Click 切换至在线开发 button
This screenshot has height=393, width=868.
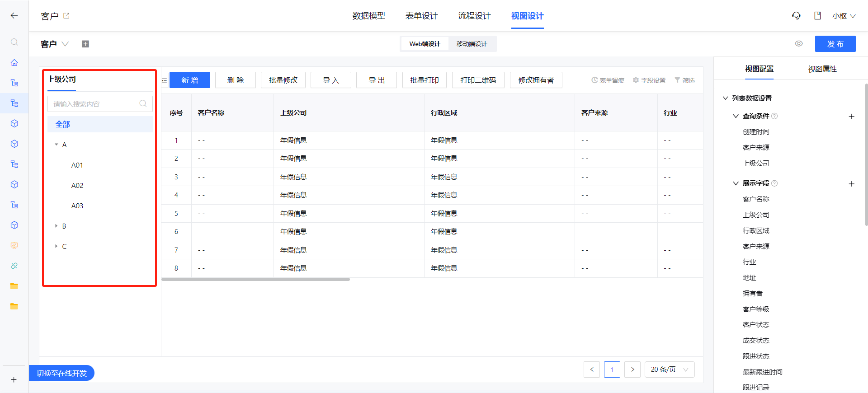(x=61, y=373)
